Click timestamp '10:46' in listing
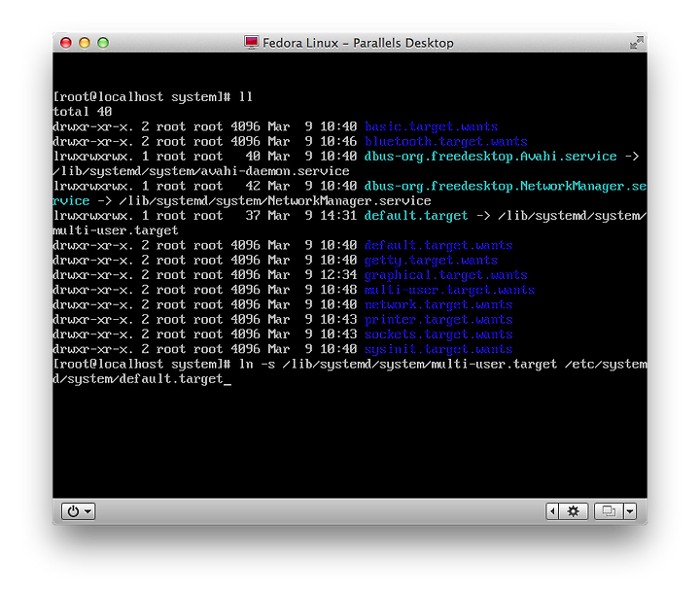The height and width of the screenshot is (598, 700). pyautogui.click(x=338, y=142)
